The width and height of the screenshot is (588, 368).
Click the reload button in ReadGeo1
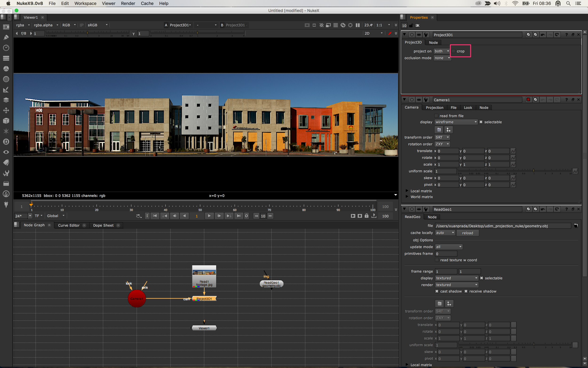click(467, 233)
